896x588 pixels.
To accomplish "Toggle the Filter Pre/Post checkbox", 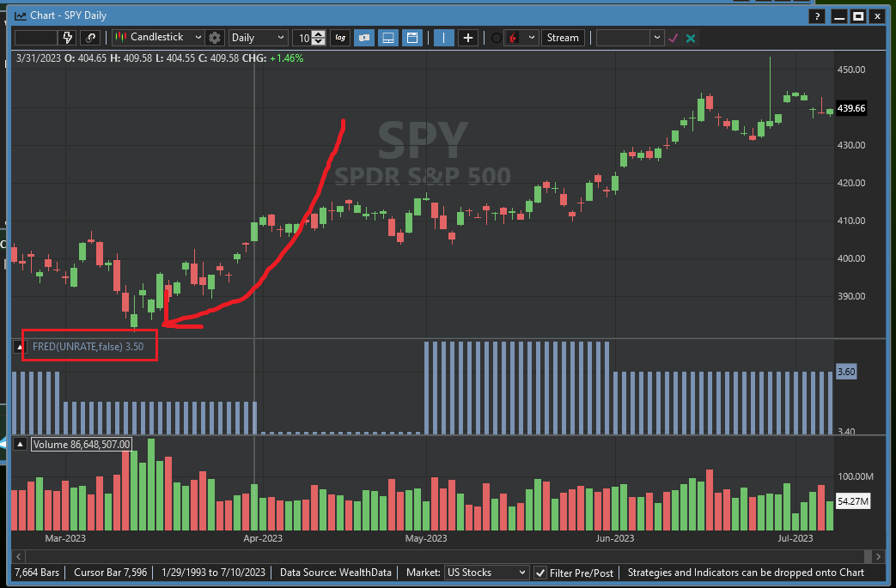I will tap(540, 573).
